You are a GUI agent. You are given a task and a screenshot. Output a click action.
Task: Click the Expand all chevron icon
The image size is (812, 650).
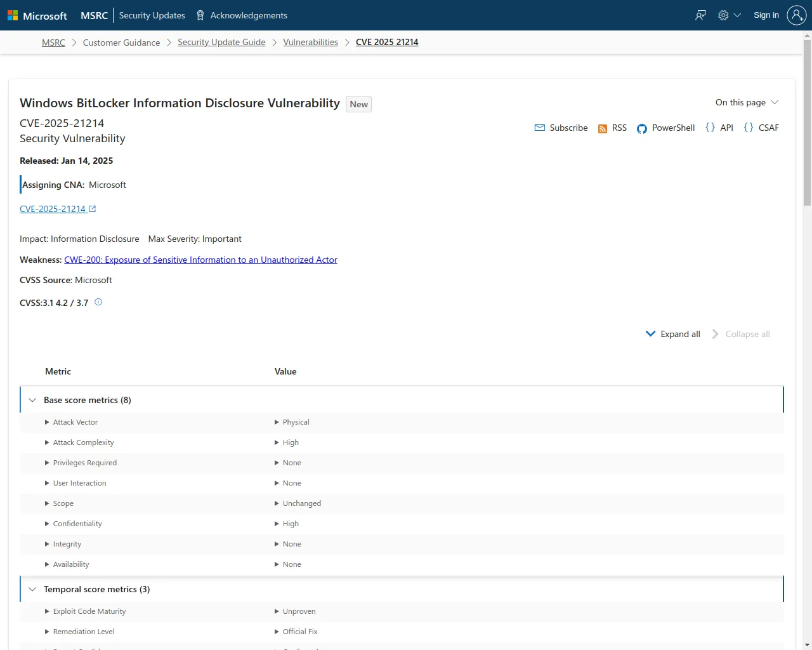pyautogui.click(x=650, y=334)
